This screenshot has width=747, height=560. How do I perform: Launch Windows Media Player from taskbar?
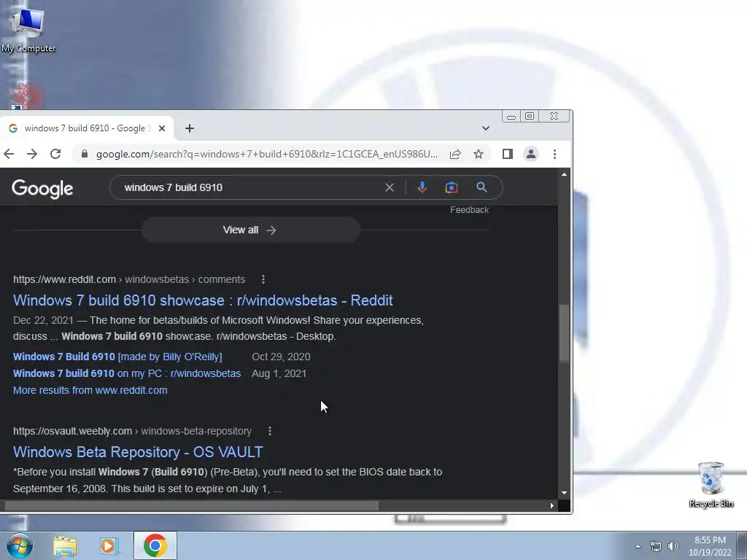pyautogui.click(x=109, y=545)
